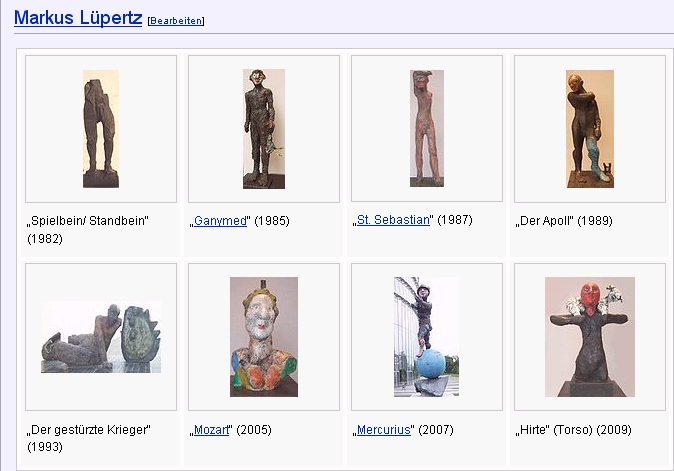Viewport: 674px width, 471px height.
Task: Open the Mozart bust thumbnail
Action: 264,337
